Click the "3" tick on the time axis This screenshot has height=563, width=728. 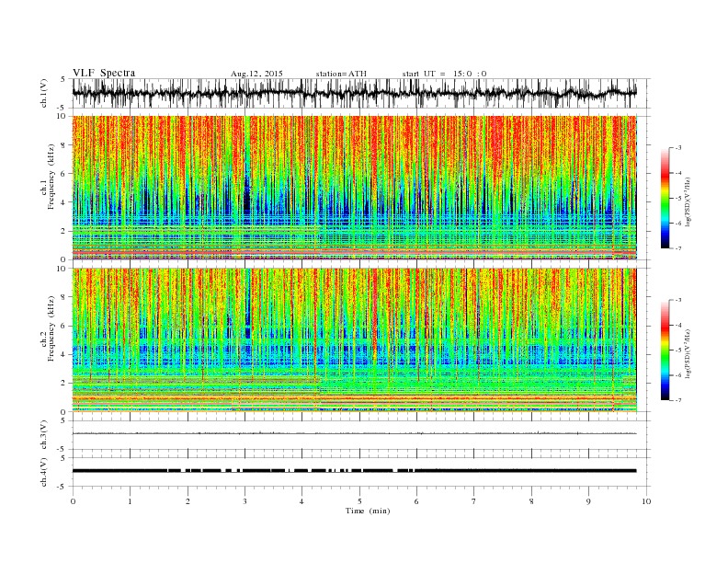[245, 501]
